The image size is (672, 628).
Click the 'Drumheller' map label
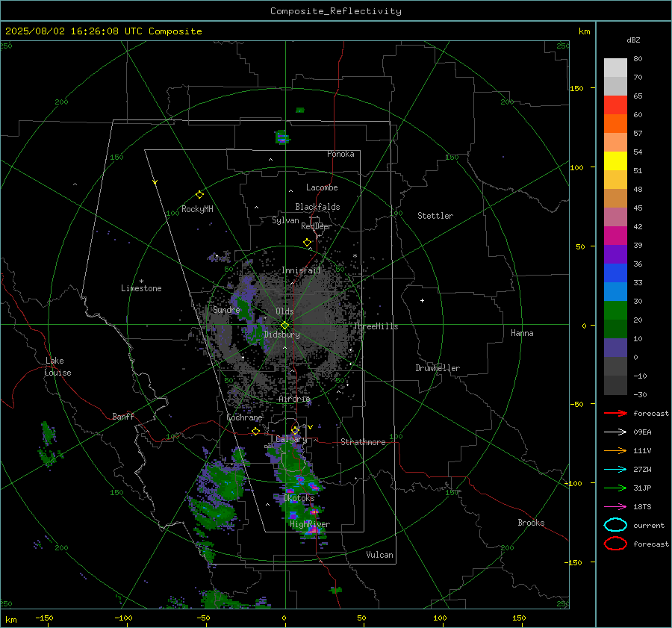coord(438,368)
